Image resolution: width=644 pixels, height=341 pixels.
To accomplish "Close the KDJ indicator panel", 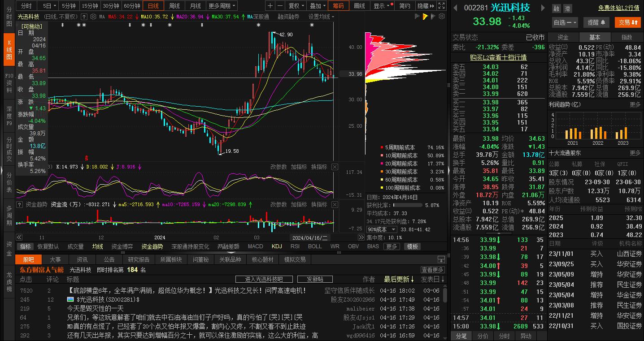I will coord(335,167).
